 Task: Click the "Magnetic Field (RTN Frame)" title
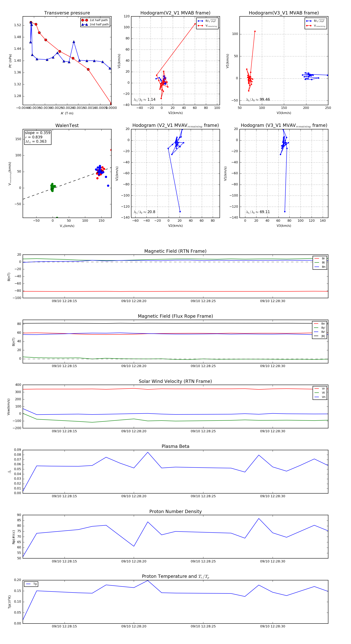point(175,251)
